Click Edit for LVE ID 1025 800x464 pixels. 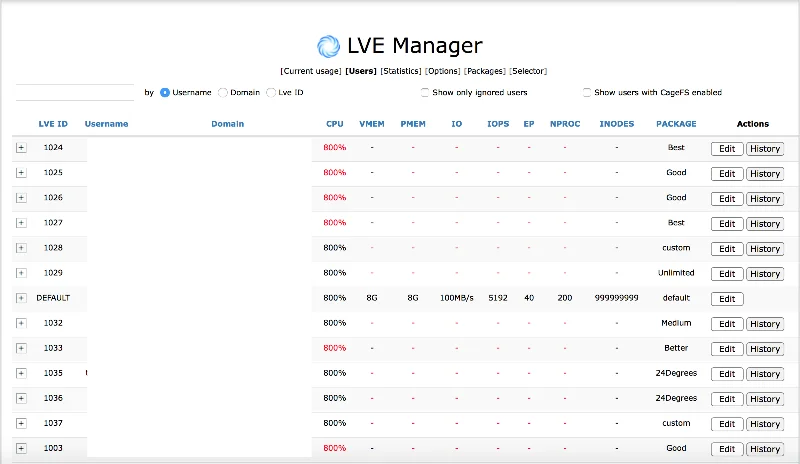[x=727, y=174]
